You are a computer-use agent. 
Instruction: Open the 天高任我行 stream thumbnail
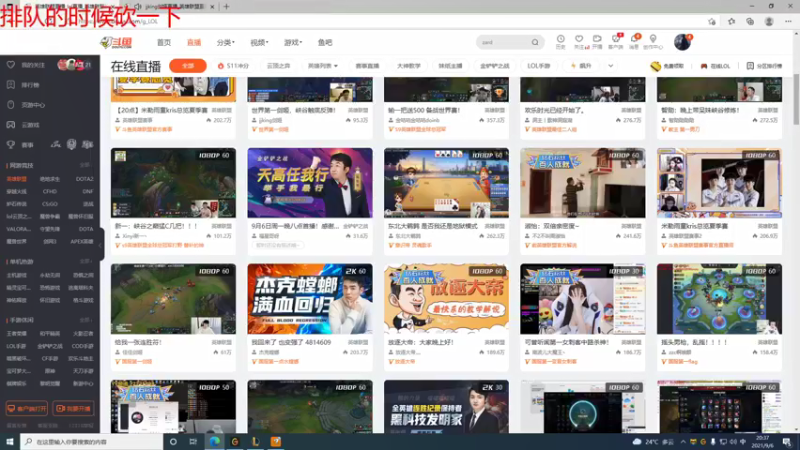[310, 183]
